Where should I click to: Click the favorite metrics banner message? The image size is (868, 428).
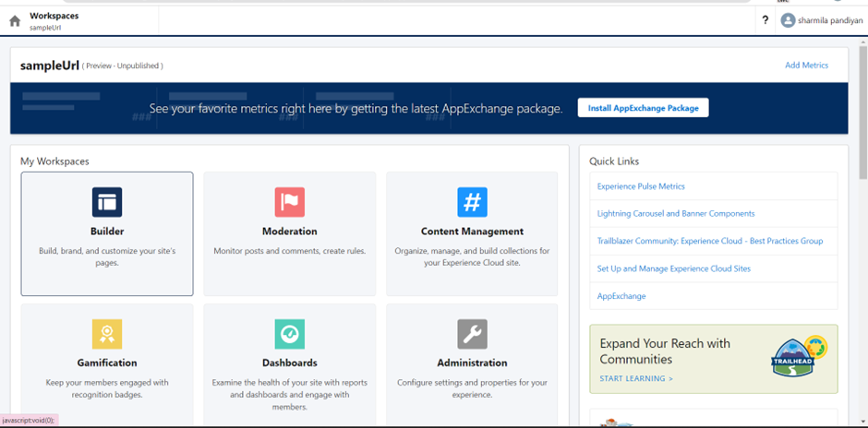[x=356, y=108]
